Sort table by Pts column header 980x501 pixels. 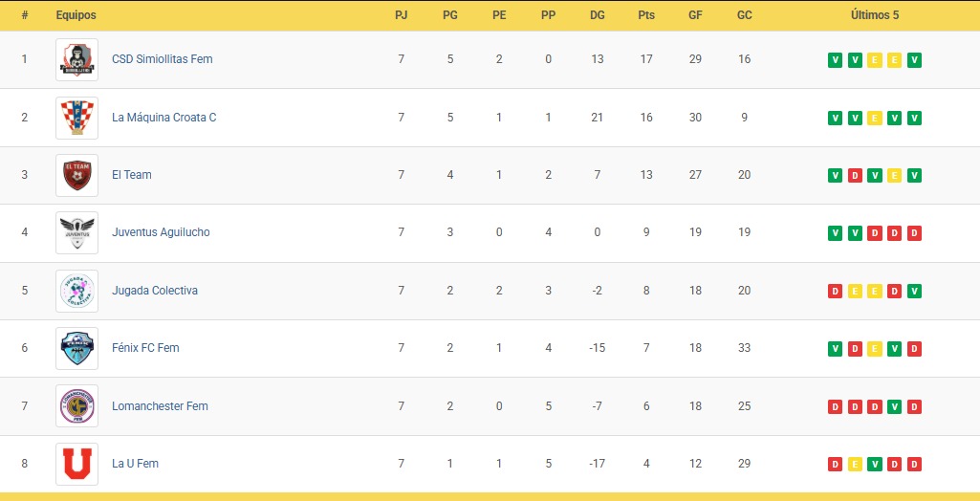[646, 15]
